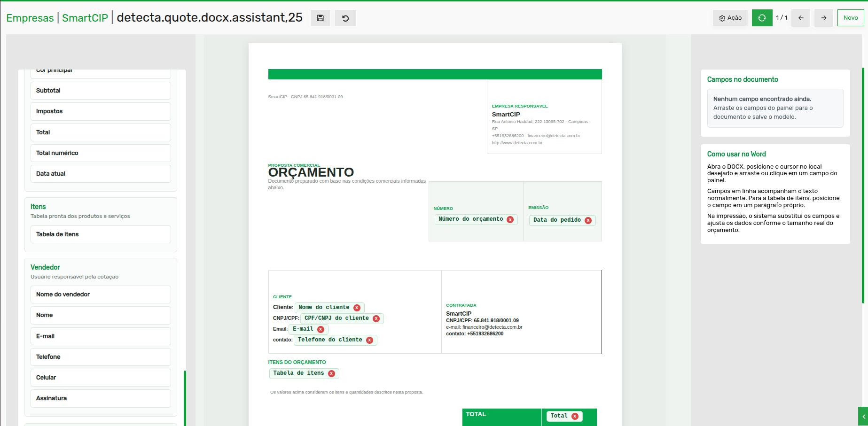This screenshot has width=868, height=426.
Task: Select the Assinatura field
Action: [101, 398]
